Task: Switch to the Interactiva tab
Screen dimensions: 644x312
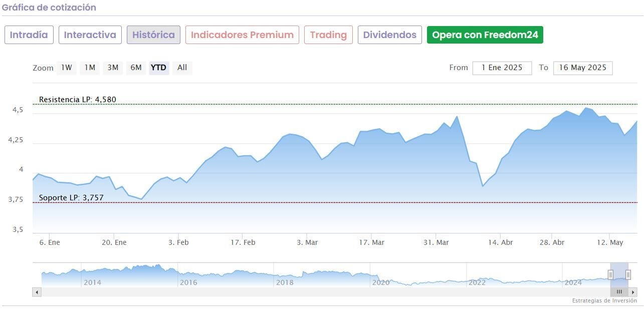Action: [x=90, y=35]
